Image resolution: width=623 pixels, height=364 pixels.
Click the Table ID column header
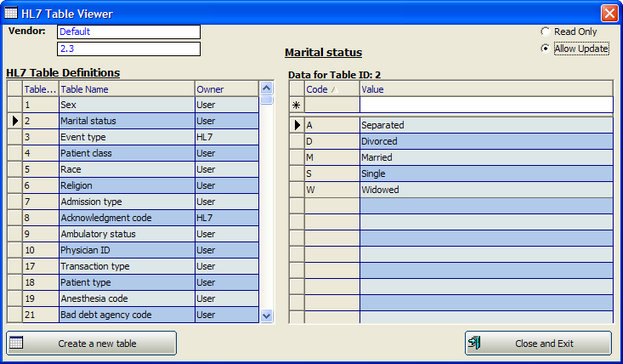[x=41, y=89]
